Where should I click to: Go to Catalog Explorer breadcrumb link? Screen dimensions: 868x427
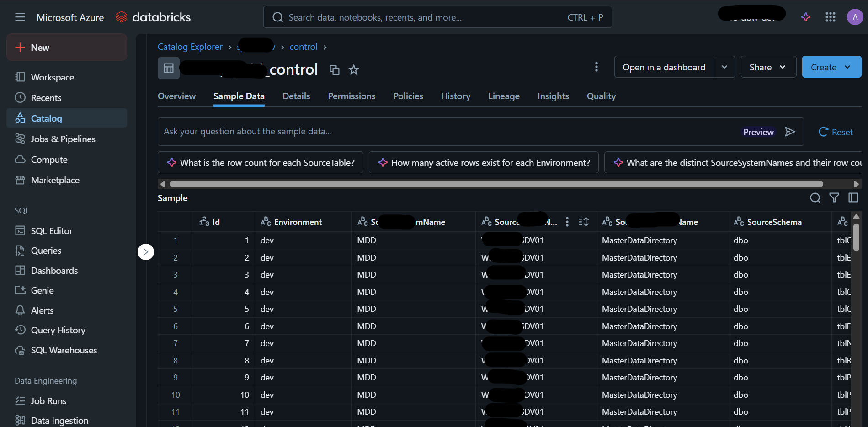pyautogui.click(x=190, y=47)
